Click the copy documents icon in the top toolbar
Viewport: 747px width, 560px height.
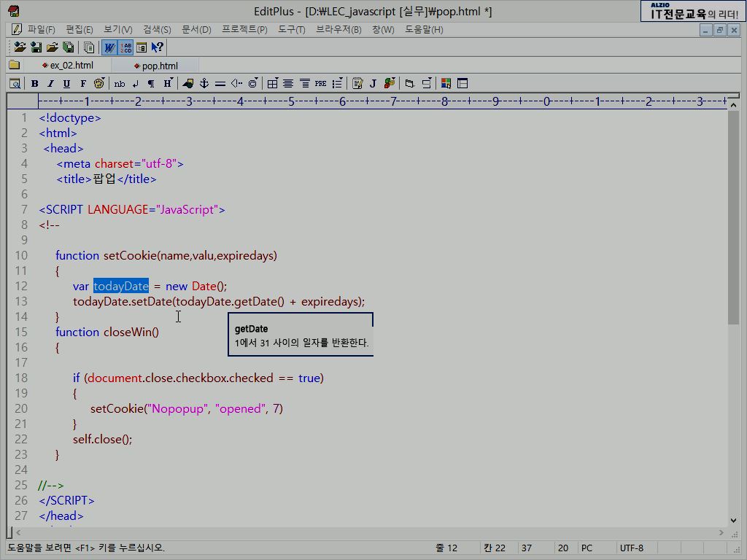pyautogui.click(x=89, y=47)
